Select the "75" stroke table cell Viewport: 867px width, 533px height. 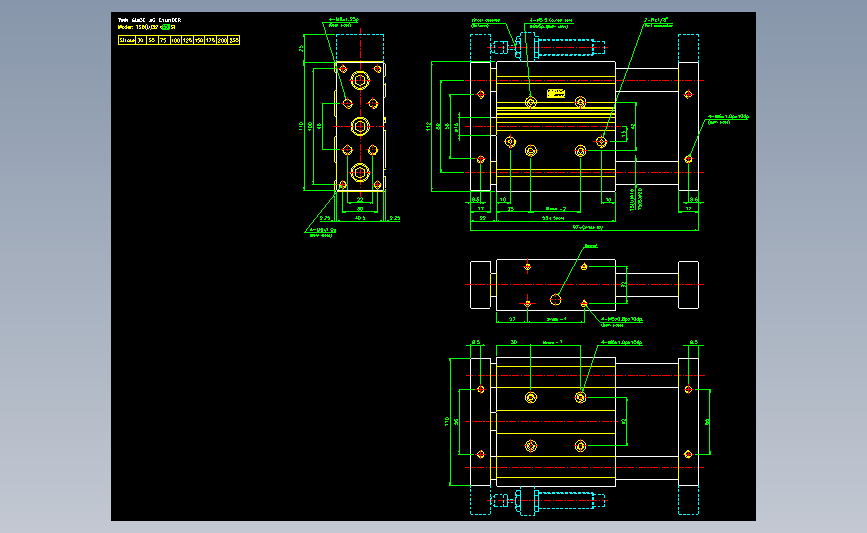[164, 40]
